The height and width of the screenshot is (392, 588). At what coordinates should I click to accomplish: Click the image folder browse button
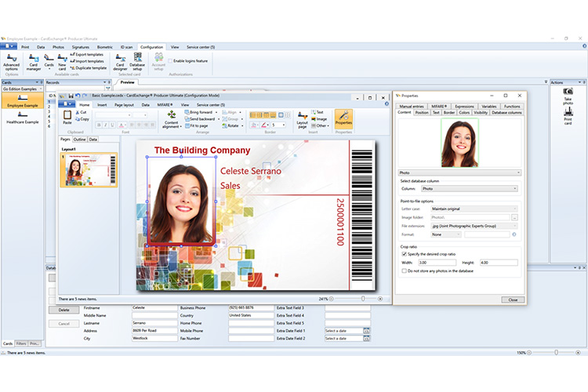point(514,217)
